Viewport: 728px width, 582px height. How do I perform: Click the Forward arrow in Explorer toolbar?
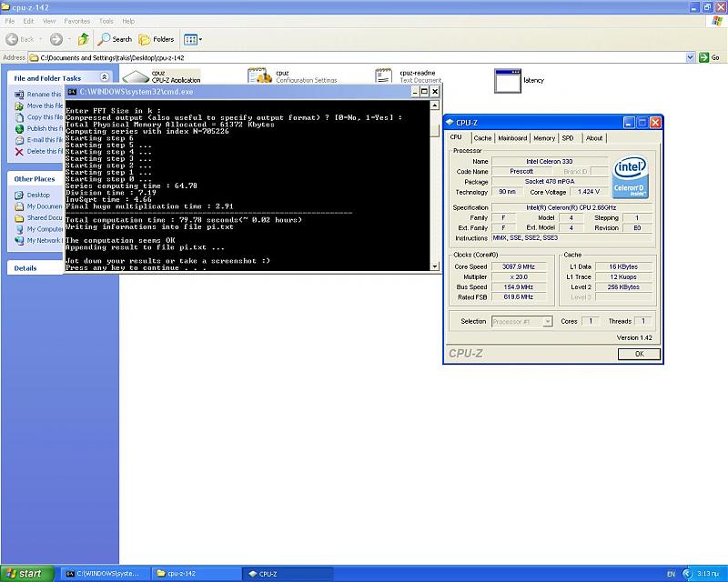pos(56,39)
